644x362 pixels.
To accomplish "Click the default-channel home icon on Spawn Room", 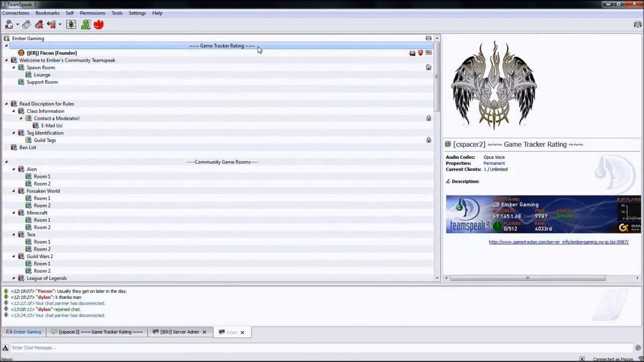I will click(429, 67).
